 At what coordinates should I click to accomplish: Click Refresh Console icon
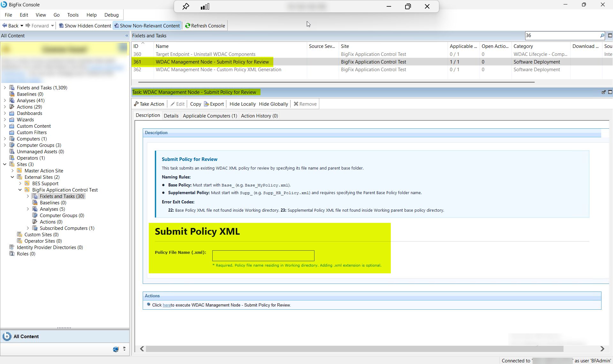pyautogui.click(x=187, y=26)
